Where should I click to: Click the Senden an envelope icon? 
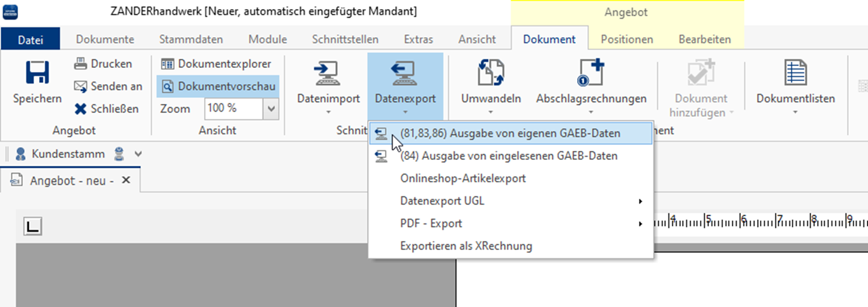(x=81, y=87)
